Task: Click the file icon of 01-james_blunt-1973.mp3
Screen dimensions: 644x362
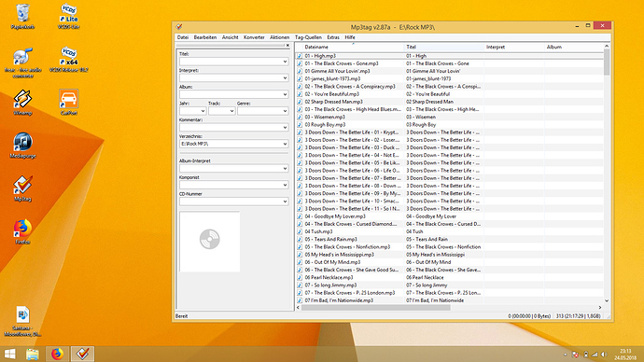Action: 300,78
